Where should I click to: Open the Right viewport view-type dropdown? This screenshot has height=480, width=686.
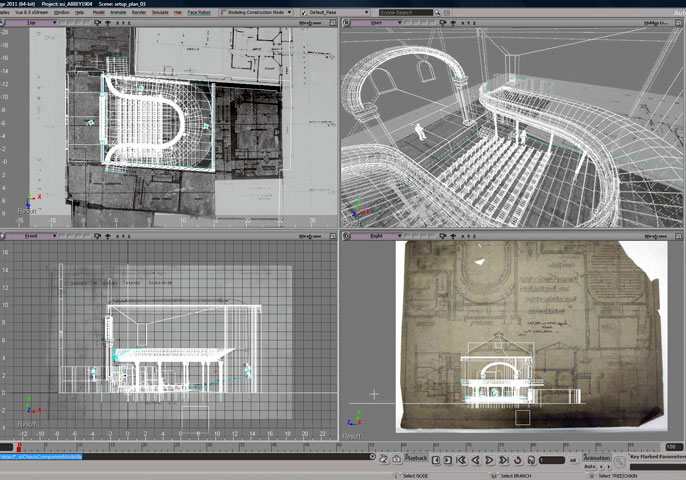377,236
